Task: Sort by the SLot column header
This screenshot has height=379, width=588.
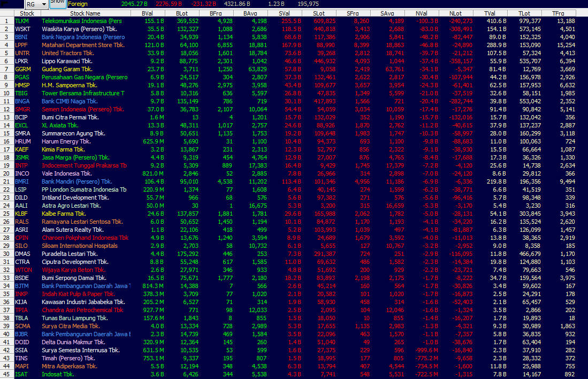Action: tap(319, 13)
